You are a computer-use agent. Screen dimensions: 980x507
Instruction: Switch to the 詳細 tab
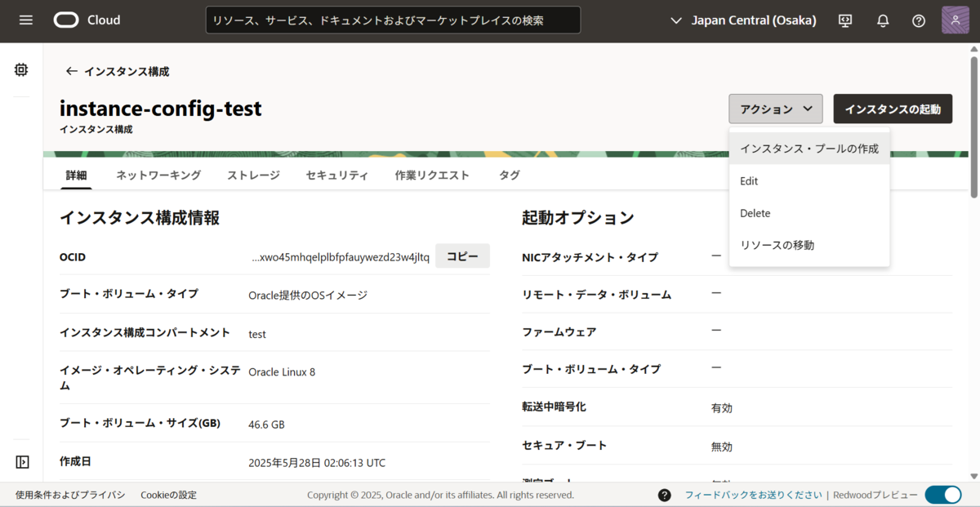click(77, 175)
